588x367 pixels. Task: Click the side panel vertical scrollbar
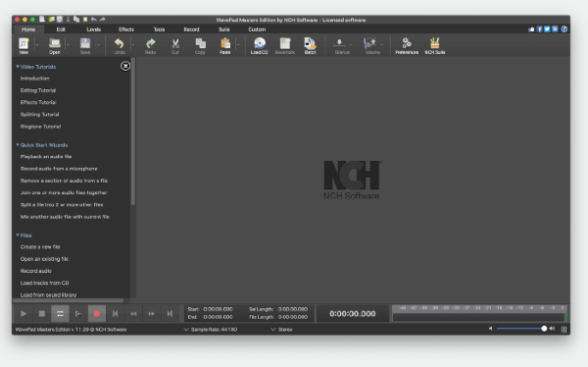pos(132,131)
